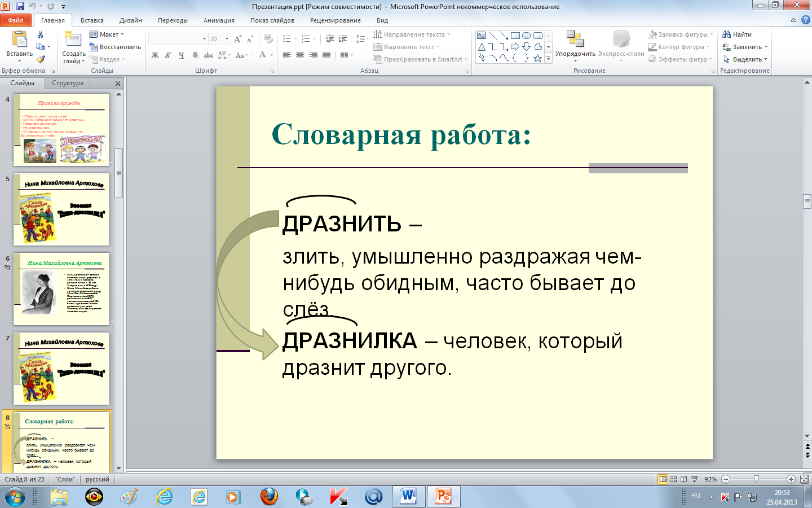Toggle text shadow formatting
Image resolution: width=812 pixels, height=508 pixels.
point(195,55)
